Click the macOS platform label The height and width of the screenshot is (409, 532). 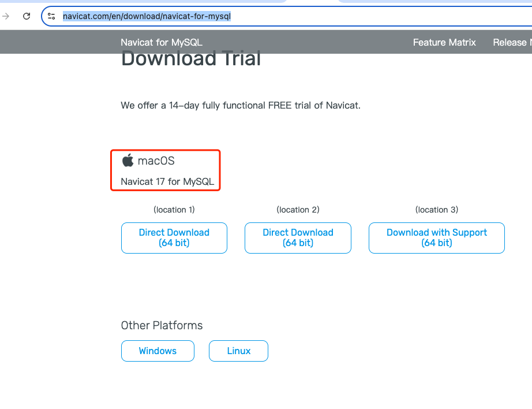(156, 161)
